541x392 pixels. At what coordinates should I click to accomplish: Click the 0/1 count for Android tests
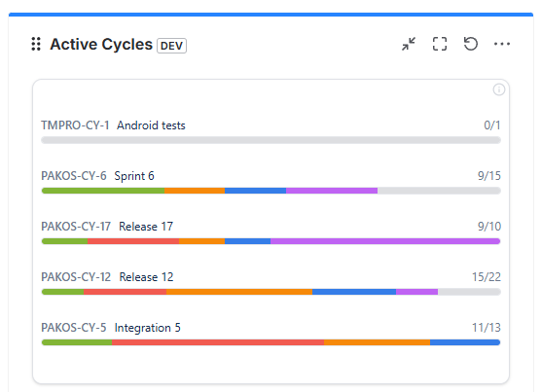492,125
